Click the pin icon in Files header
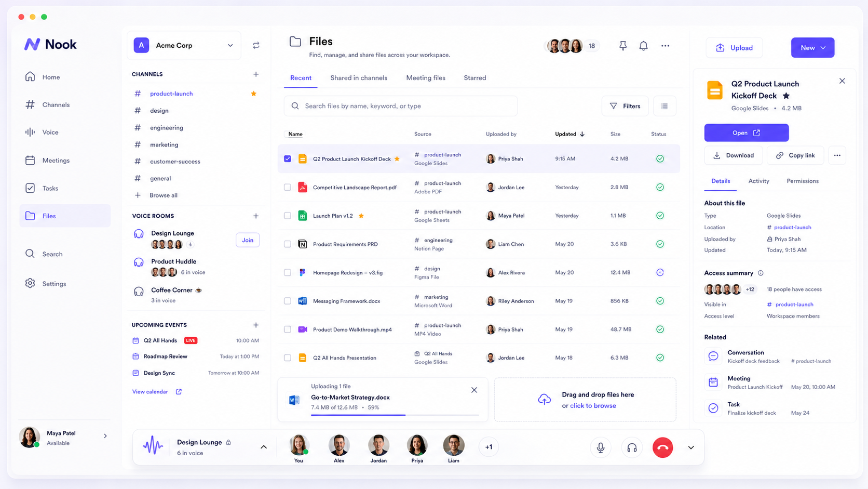Image resolution: width=868 pixels, height=489 pixels. (623, 46)
